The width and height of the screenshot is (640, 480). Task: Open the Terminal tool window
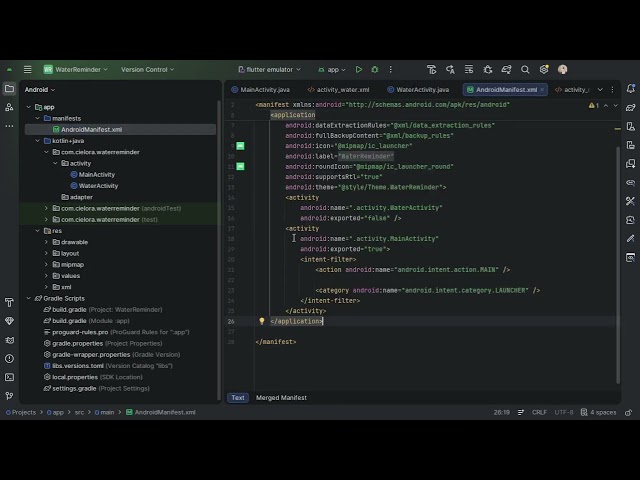click(x=9, y=377)
